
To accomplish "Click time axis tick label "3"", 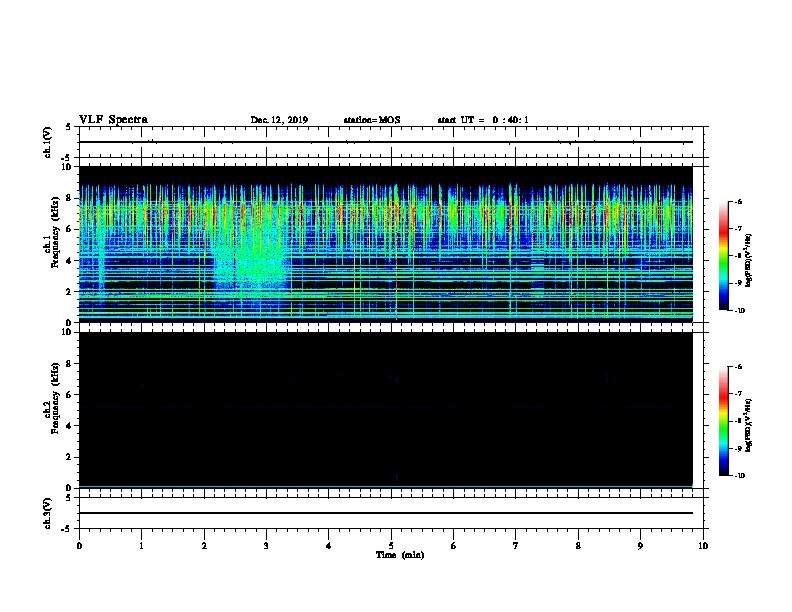I will (x=266, y=546).
